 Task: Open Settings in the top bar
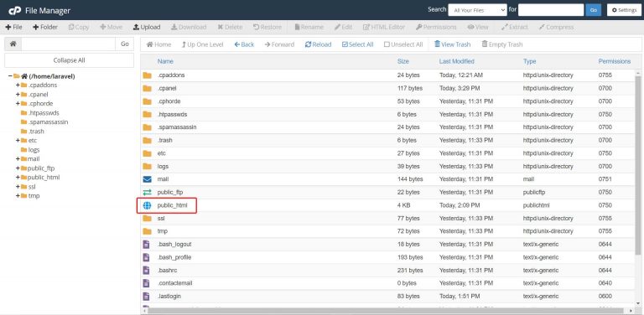(624, 10)
